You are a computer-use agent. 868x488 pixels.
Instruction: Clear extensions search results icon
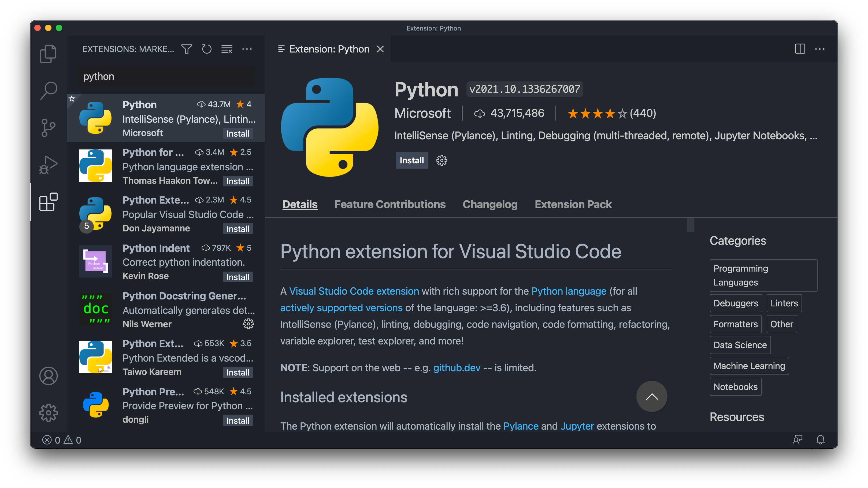tap(227, 49)
